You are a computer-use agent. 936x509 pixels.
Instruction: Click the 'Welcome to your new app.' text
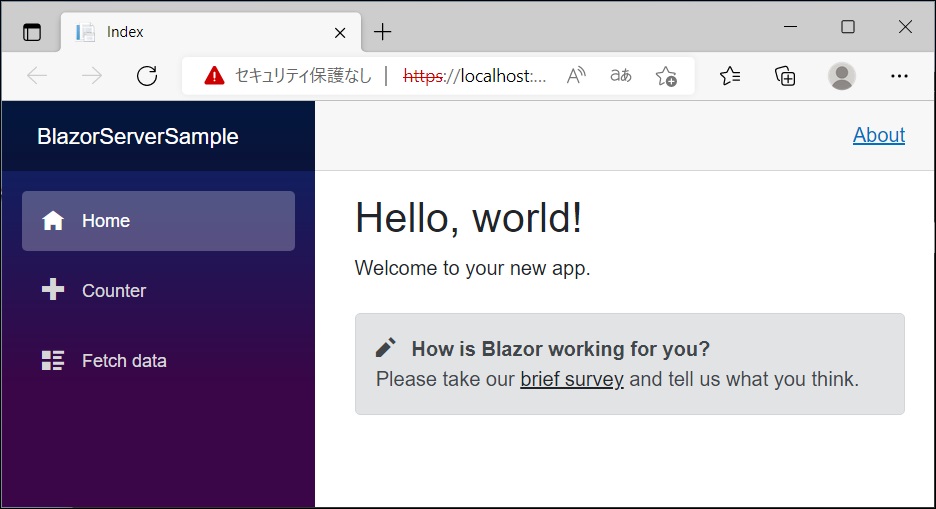tap(472, 268)
